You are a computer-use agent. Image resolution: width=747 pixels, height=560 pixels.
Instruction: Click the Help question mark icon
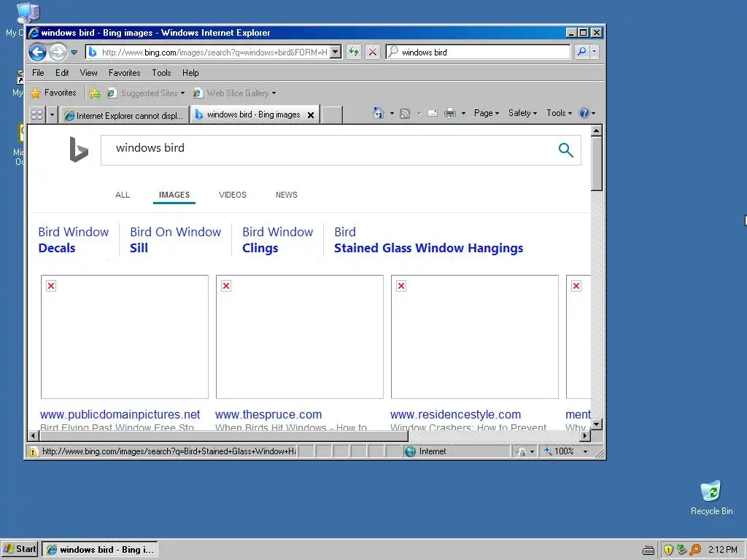[584, 113]
